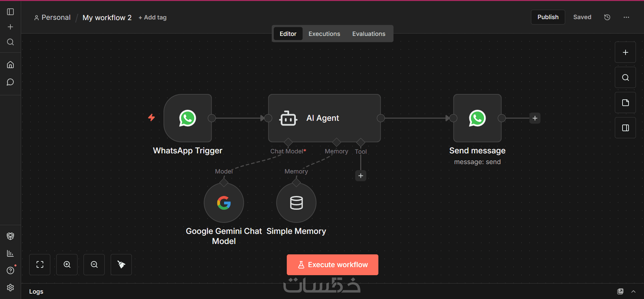Open the Chat icon in sidebar
The height and width of the screenshot is (299, 644).
(x=10, y=82)
